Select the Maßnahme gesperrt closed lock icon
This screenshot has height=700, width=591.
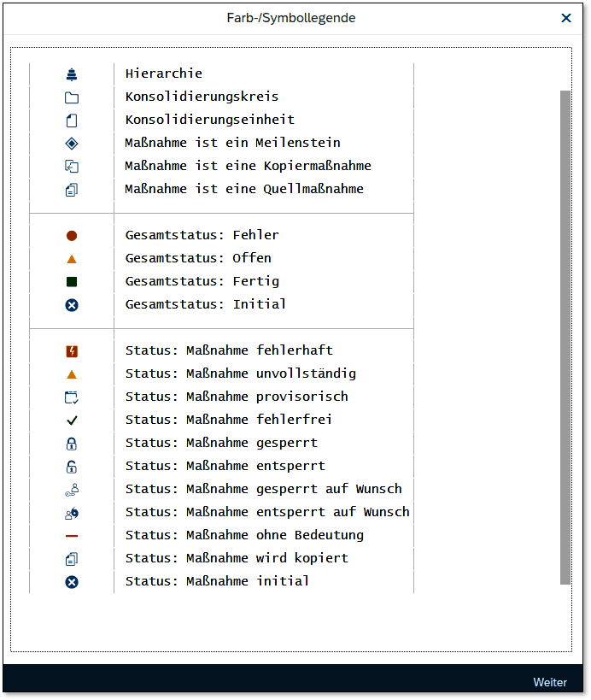coord(72,444)
